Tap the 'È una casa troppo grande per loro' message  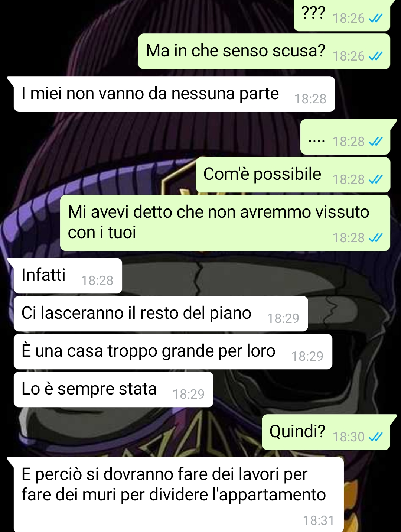[x=173, y=351]
